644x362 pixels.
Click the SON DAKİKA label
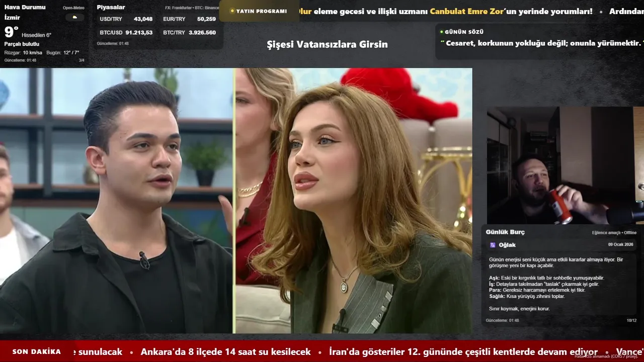[36, 352]
